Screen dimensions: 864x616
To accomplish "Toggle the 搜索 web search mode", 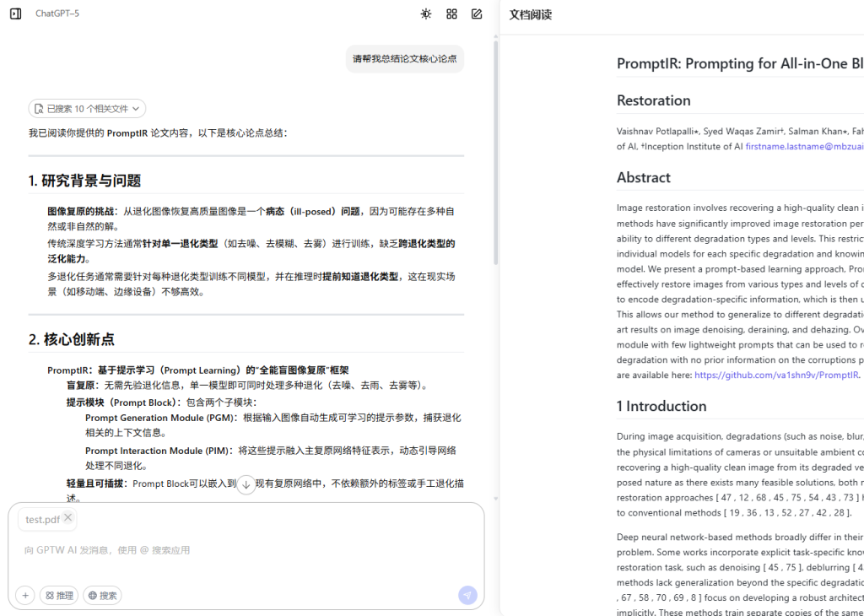I will [102, 596].
